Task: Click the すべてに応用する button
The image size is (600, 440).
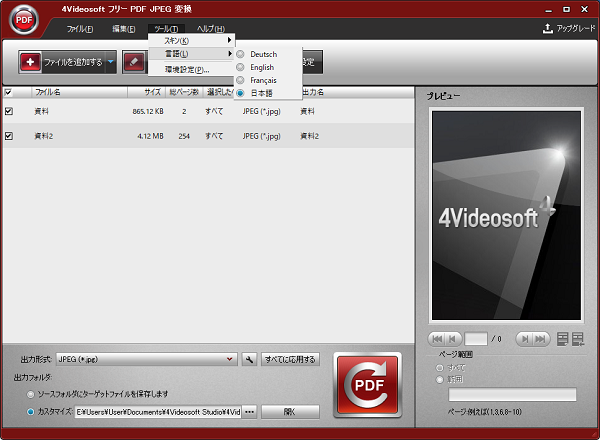Action: (289, 359)
